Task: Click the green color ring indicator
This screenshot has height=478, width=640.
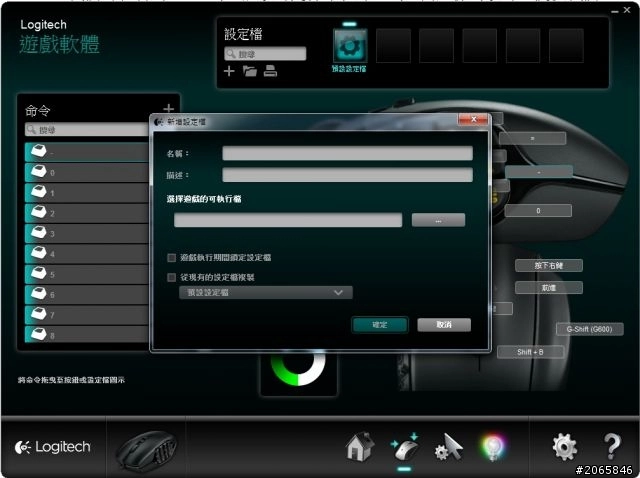Action: pyautogui.click(x=298, y=369)
